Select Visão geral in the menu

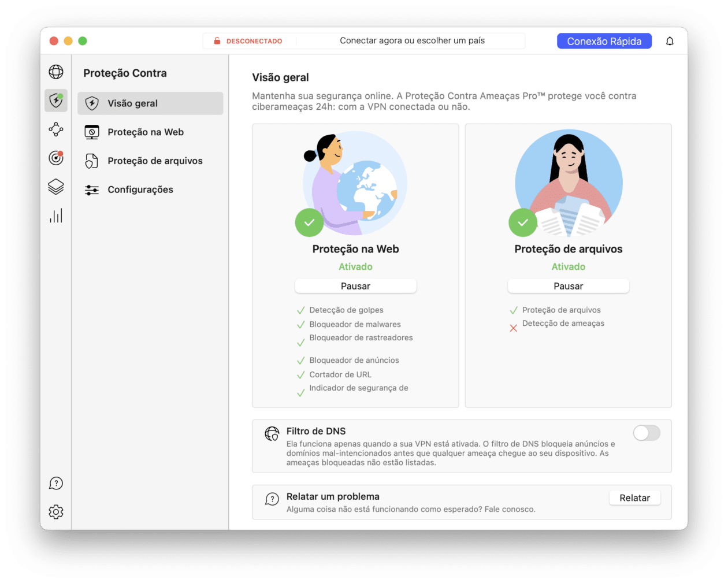(150, 103)
